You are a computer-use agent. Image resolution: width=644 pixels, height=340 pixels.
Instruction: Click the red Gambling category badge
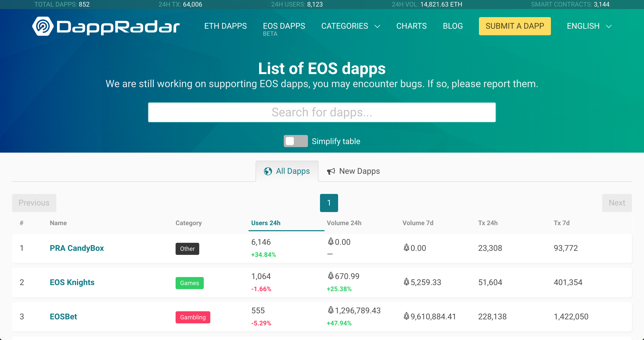[x=193, y=317]
